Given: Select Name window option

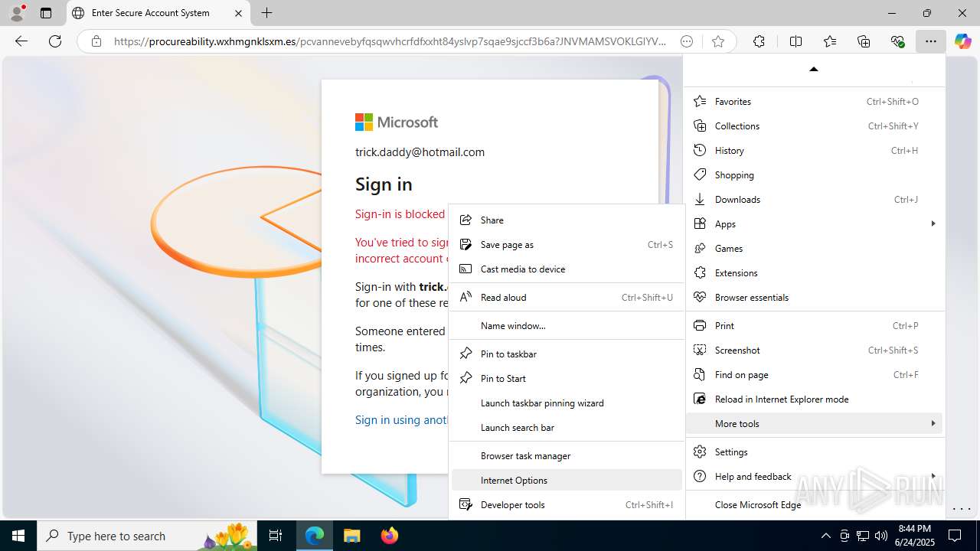Looking at the screenshot, I should [x=567, y=325].
